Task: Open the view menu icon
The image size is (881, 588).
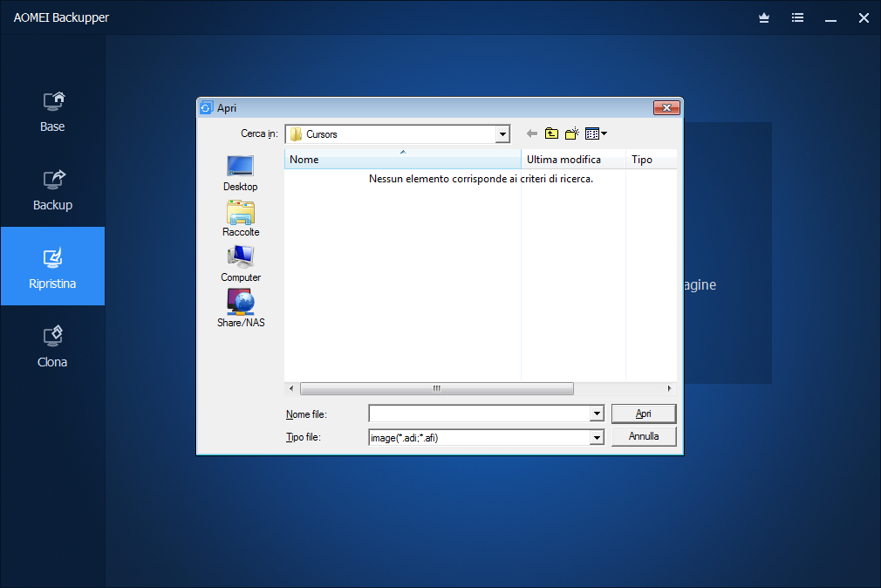Action: coord(596,133)
